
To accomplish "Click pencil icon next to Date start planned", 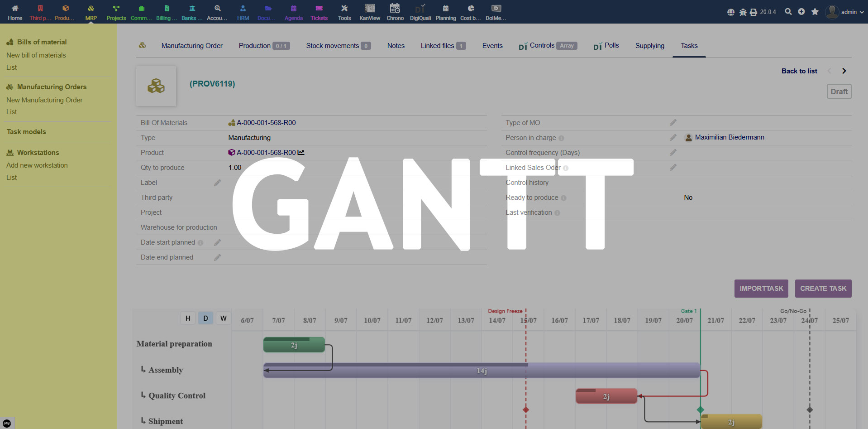I will (x=217, y=243).
